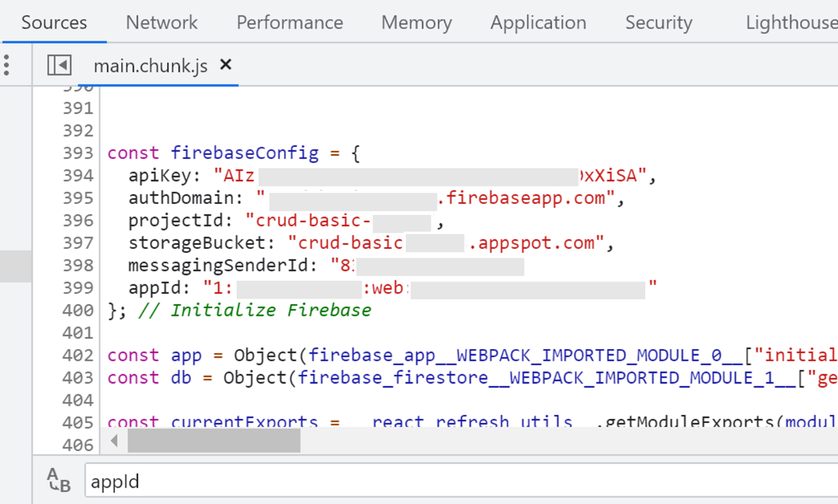The width and height of the screenshot is (838, 504).
Task: Click the .firebaseapp.com string
Action: [526, 199]
